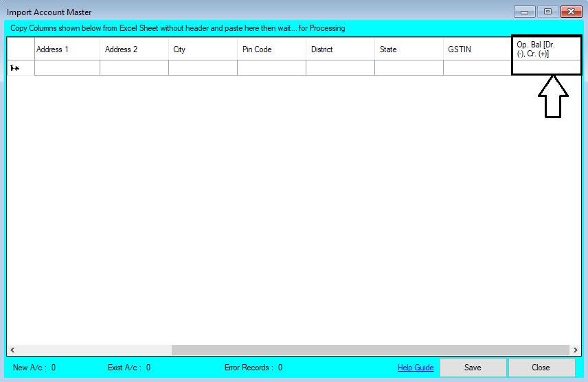Screen dimensions: 588x382
Task: Click the Error Records count label
Action: point(253,368)
